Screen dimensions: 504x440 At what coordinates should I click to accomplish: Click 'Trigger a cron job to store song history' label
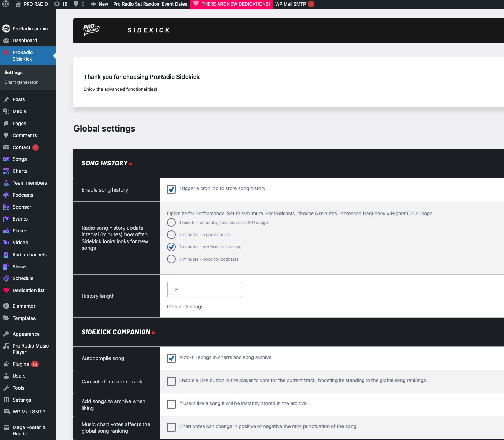[x=222, y=188]
